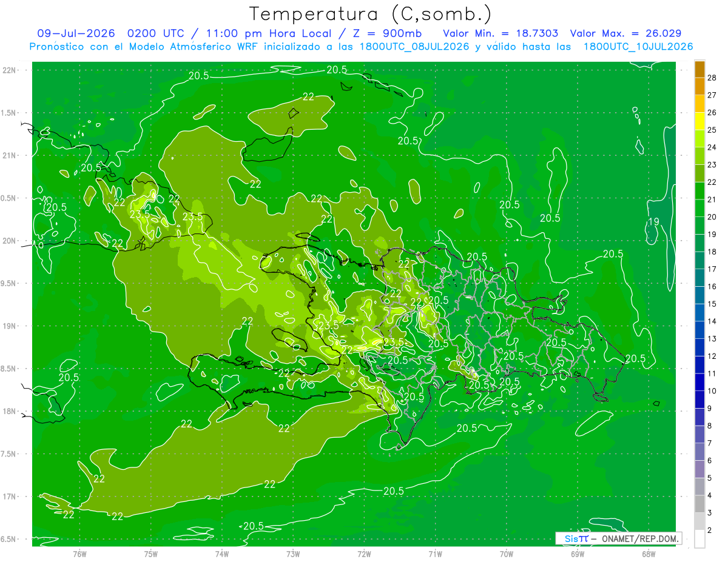Image resolution: width=728 pixels, height=562 pixels.
Task: Click the colorbar label '2'
Action: click(710, 530)
